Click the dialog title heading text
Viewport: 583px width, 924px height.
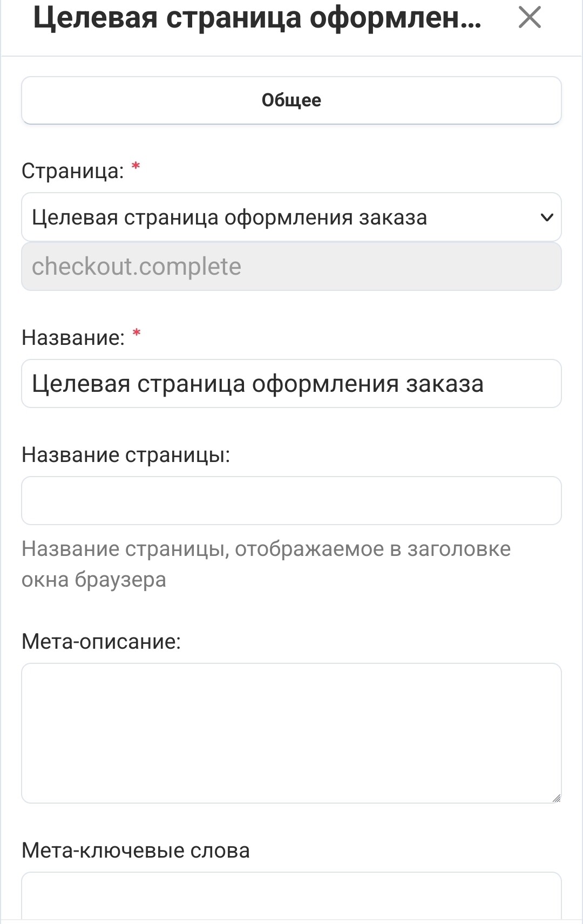coord(257,18)
